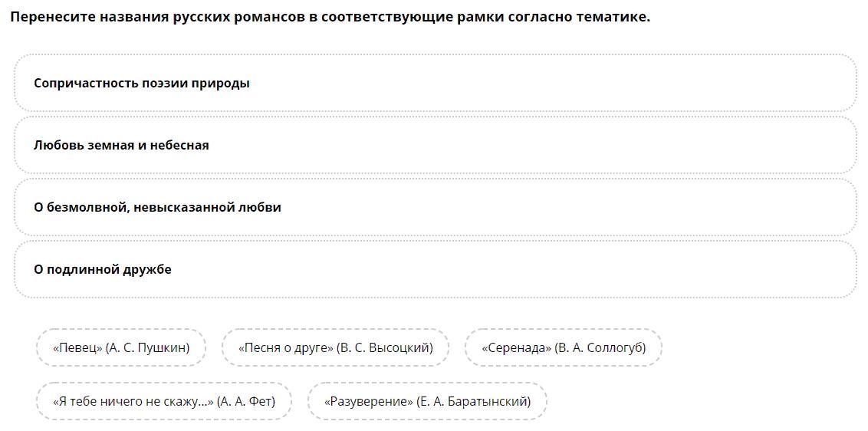Select the «О подлинной дружбе» drop frame
The image size is (868, 431).
pyautogui.click(x=537, y=269)
